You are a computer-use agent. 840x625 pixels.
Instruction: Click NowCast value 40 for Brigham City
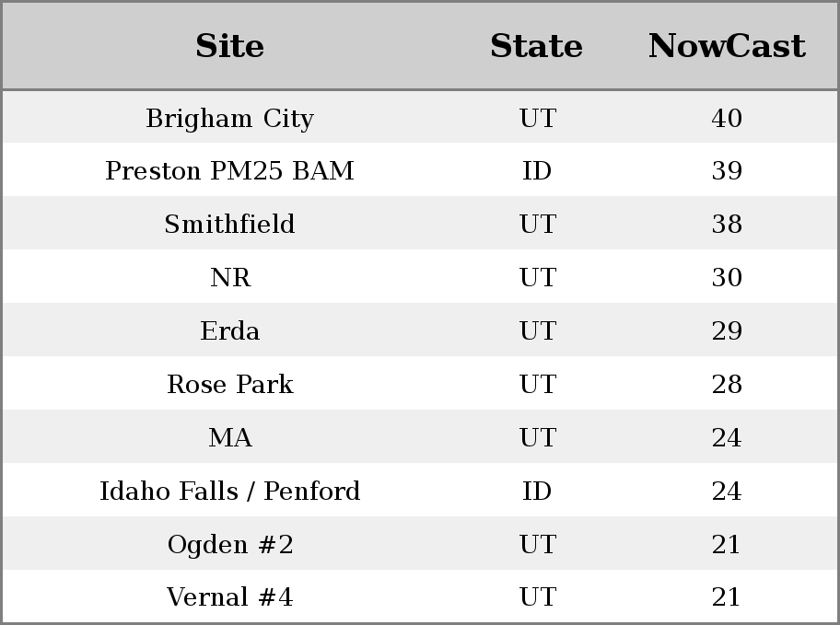click(x=727, y=119)
